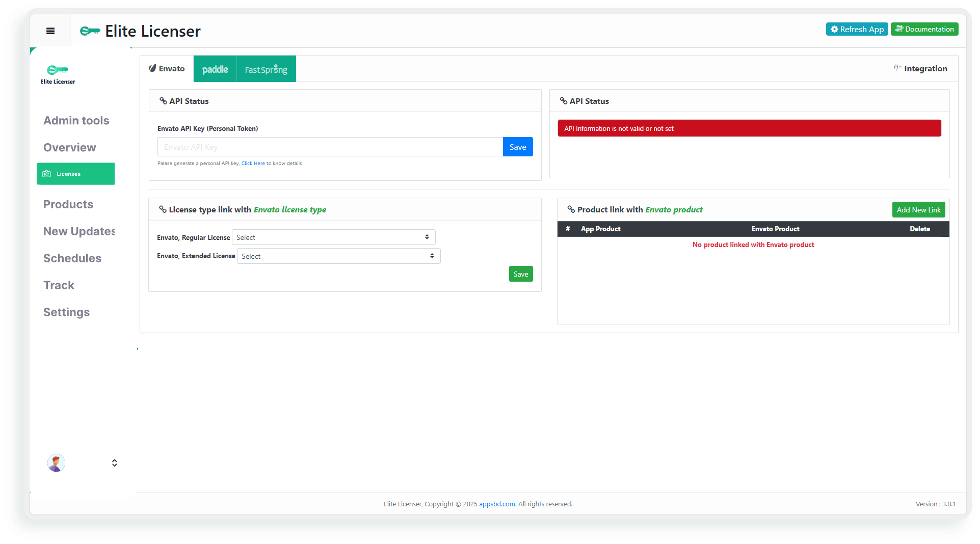980x544 pixels.
Task: Click the link icon beside right API Status
Action: point(564,101)
